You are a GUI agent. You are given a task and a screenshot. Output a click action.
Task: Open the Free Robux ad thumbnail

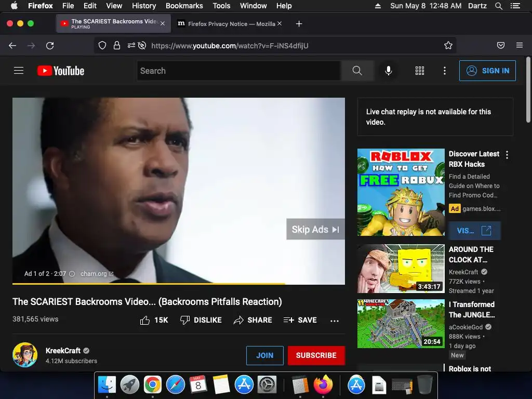(401, 192)
